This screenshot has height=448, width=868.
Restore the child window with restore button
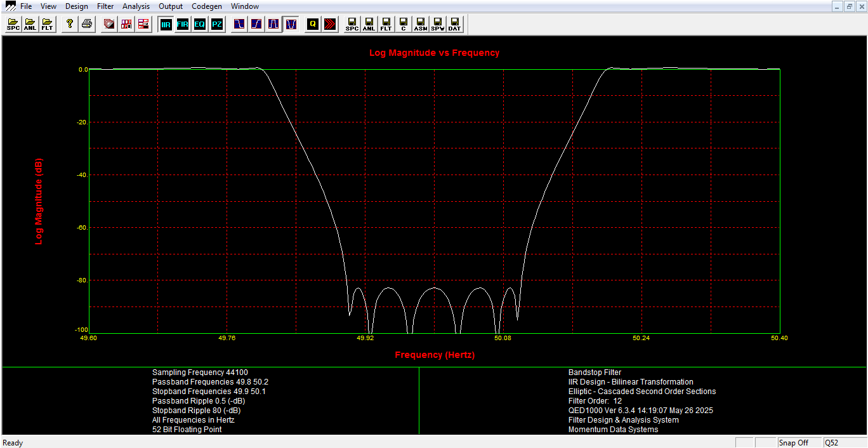pos(849,6)
